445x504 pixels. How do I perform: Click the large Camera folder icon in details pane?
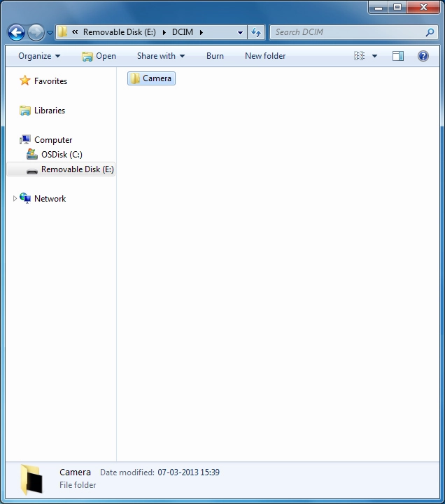31,479
